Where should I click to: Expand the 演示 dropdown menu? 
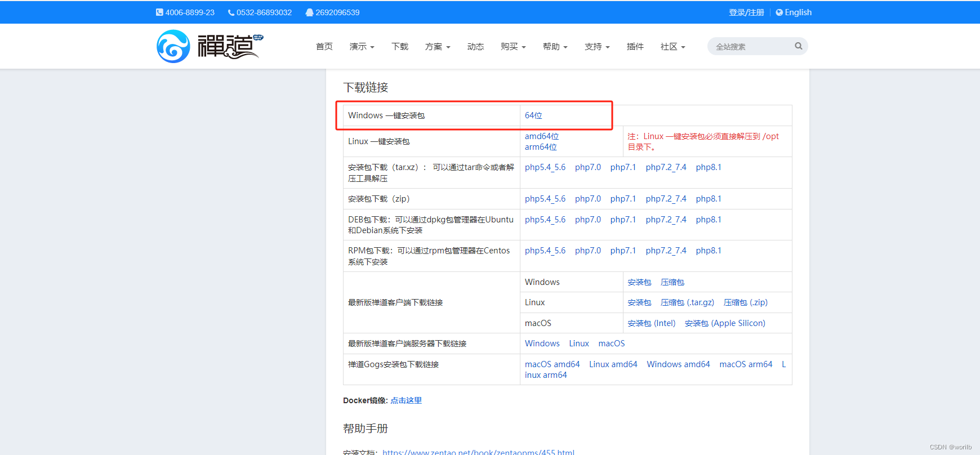(362, 47)
